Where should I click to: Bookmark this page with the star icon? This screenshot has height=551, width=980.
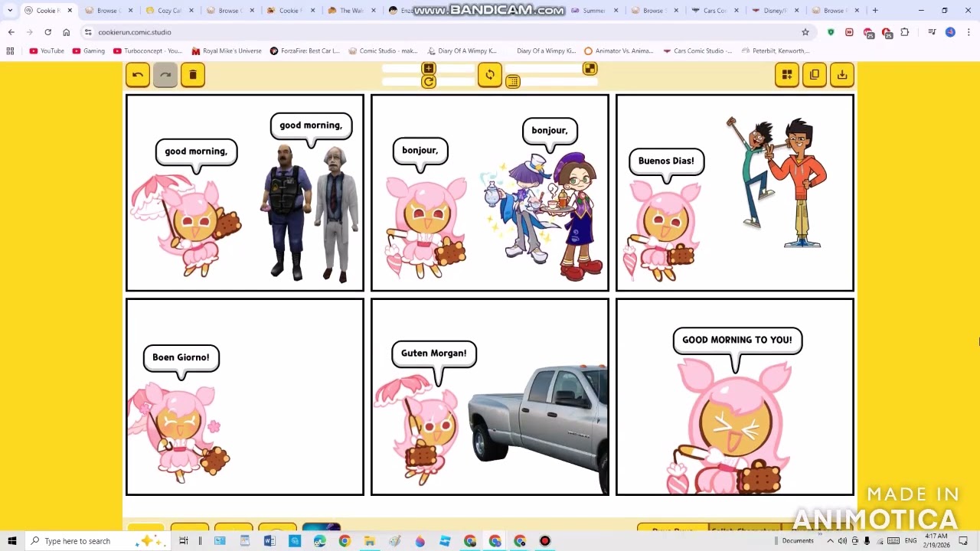(805, 32)
